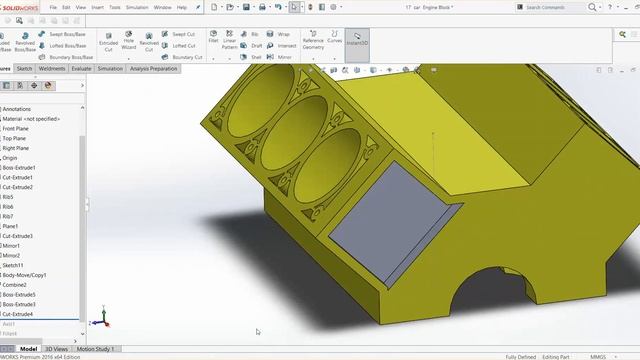Expand the Reference Geometry dropdown arrow
This screenshot has height=360, width=640.
313,59
